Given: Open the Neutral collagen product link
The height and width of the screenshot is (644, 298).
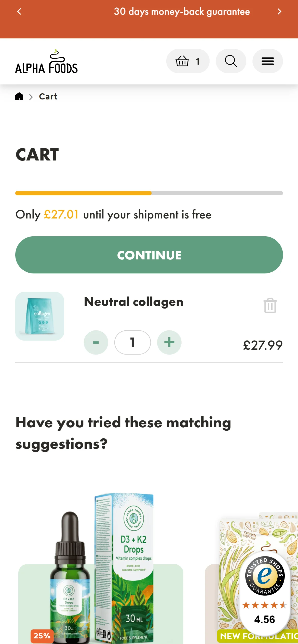Looking at the screenshot, I should pyautogui.click(x=133, y=302).
